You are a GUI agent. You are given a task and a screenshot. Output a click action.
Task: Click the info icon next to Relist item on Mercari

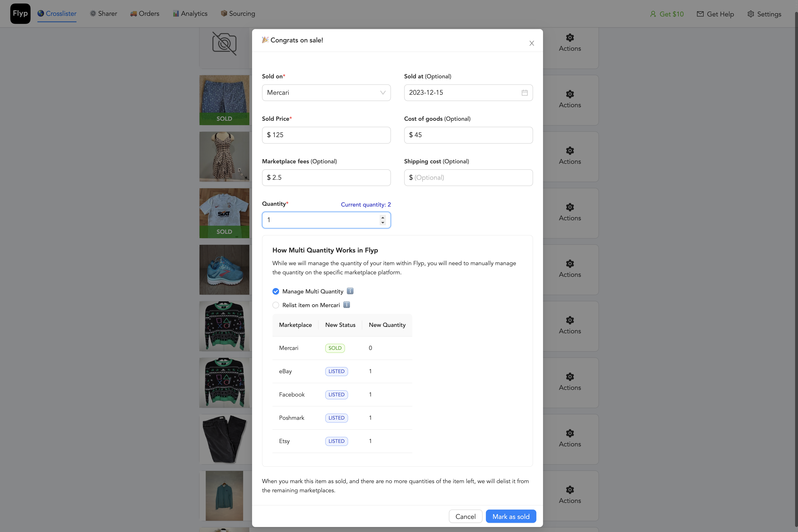346,305
